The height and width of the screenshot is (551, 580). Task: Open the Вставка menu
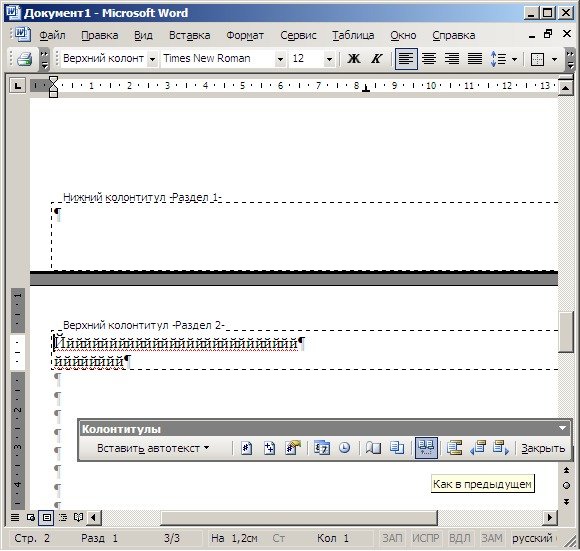[x=189, y=36]
